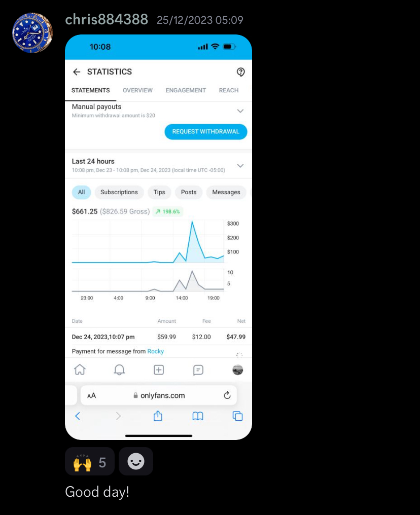Tap the new post plus icon
Screen dimensions: 420x515
(159, 370)
